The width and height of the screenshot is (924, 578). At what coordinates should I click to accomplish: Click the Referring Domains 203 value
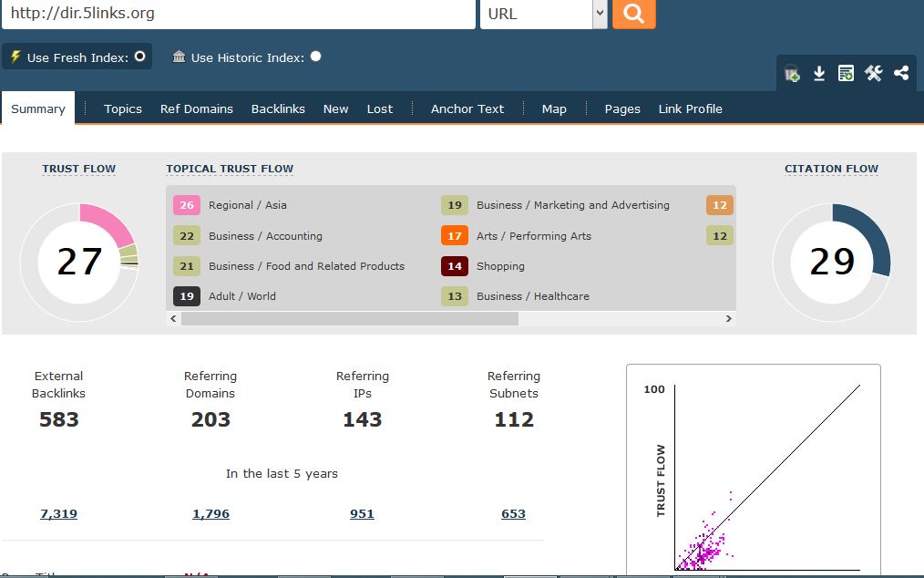coord(210,419)
